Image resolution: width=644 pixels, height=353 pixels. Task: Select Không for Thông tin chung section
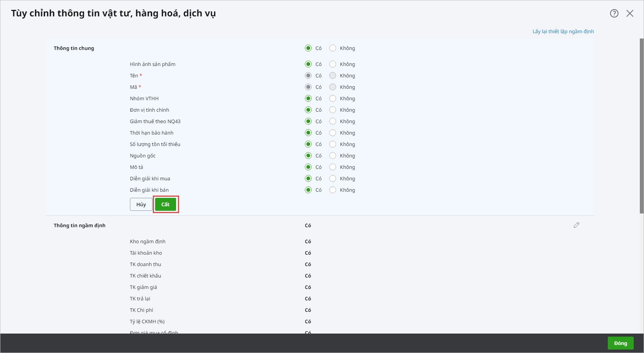click(333, 48)
